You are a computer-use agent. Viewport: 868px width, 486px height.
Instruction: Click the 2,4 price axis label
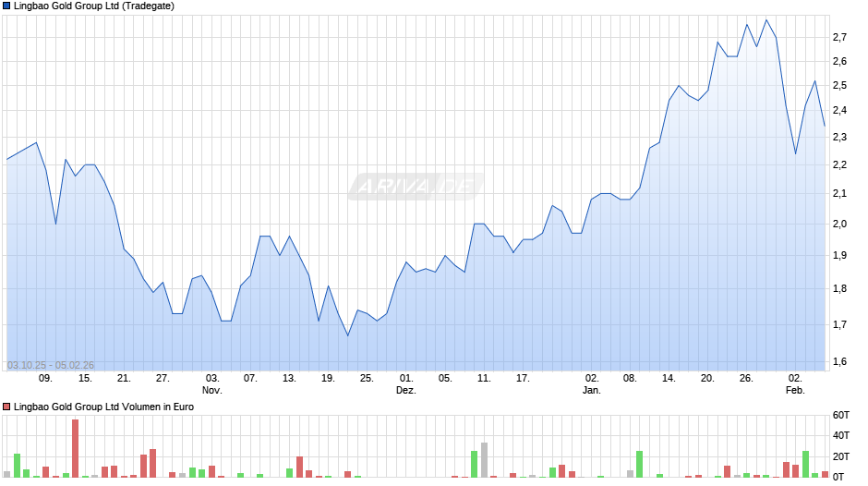click(x=839, y=110)
